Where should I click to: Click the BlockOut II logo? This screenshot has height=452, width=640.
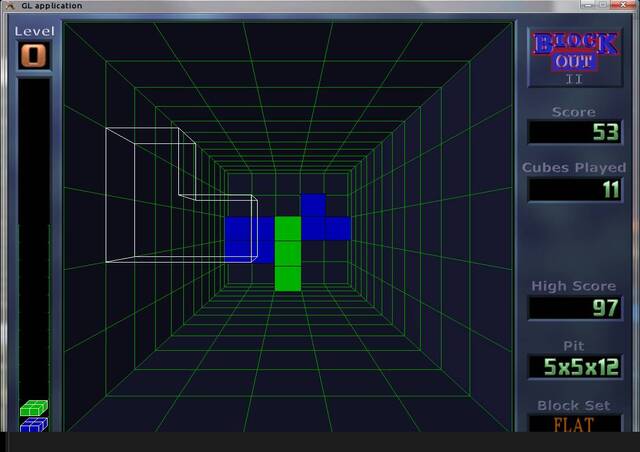tap(575, 58)
